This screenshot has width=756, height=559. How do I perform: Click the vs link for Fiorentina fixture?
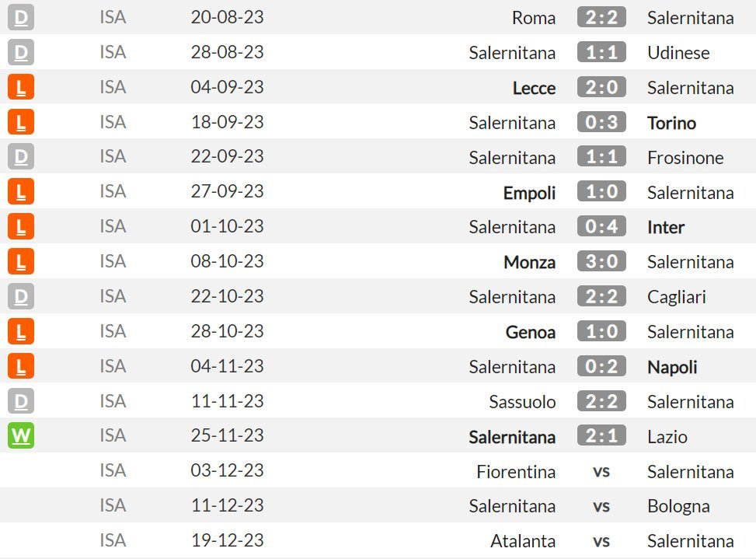(x=601, y=471)
